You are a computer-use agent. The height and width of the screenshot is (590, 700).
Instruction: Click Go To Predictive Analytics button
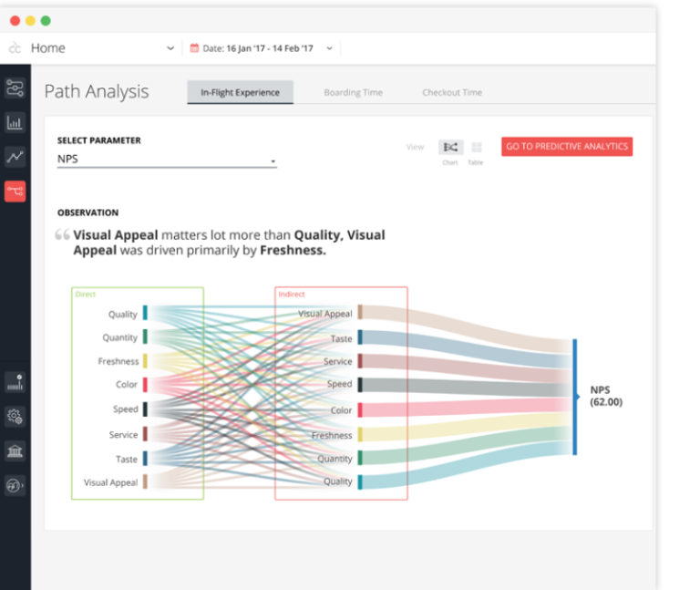point(566,146)
